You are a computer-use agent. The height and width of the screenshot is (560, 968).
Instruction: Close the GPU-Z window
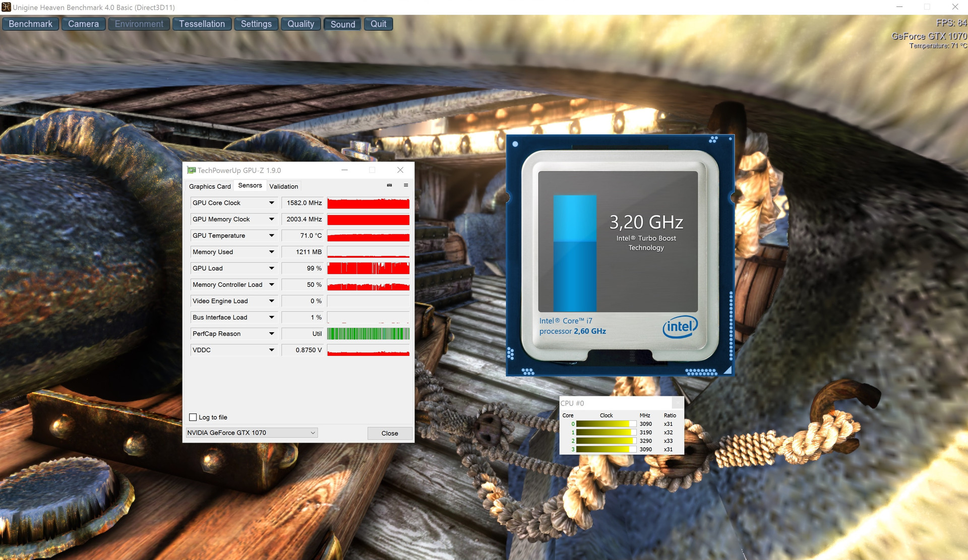pos(400,170)
